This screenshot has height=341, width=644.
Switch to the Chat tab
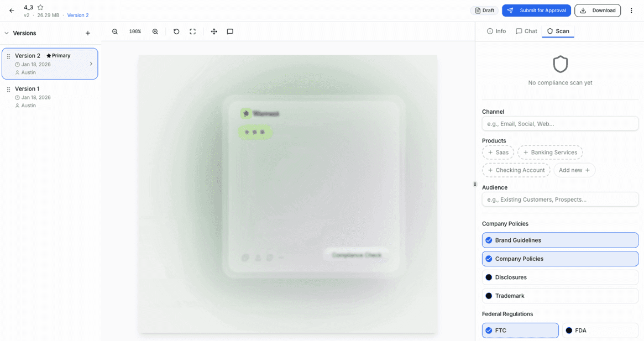[x=526, y=31]
